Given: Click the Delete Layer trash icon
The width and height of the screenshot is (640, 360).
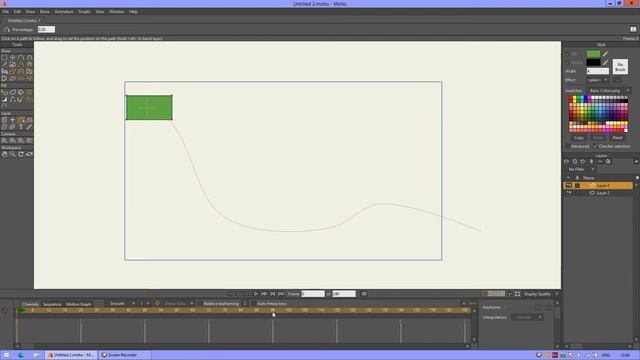Looking at the screenshot, I should [x=591, y=162].
